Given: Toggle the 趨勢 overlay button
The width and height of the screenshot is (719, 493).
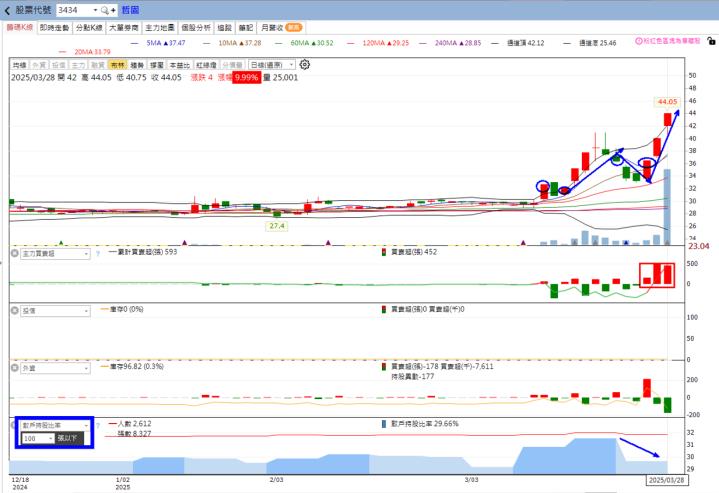Looking at the screenshot, I should (x=138, y=65).
